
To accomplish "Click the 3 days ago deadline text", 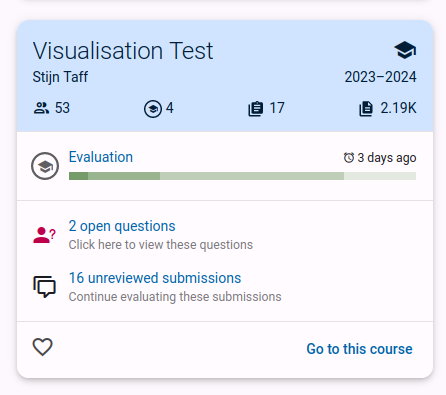I will (387, 158).
